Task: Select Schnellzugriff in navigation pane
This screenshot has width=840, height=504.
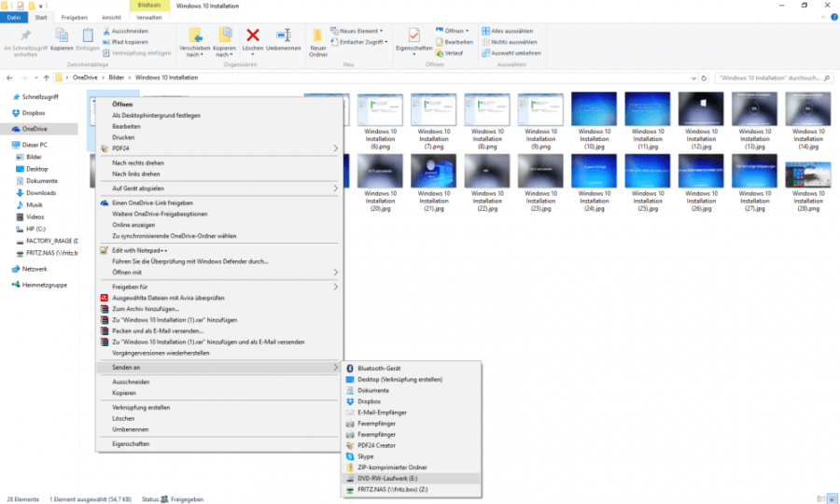Action: pos(35,97)
